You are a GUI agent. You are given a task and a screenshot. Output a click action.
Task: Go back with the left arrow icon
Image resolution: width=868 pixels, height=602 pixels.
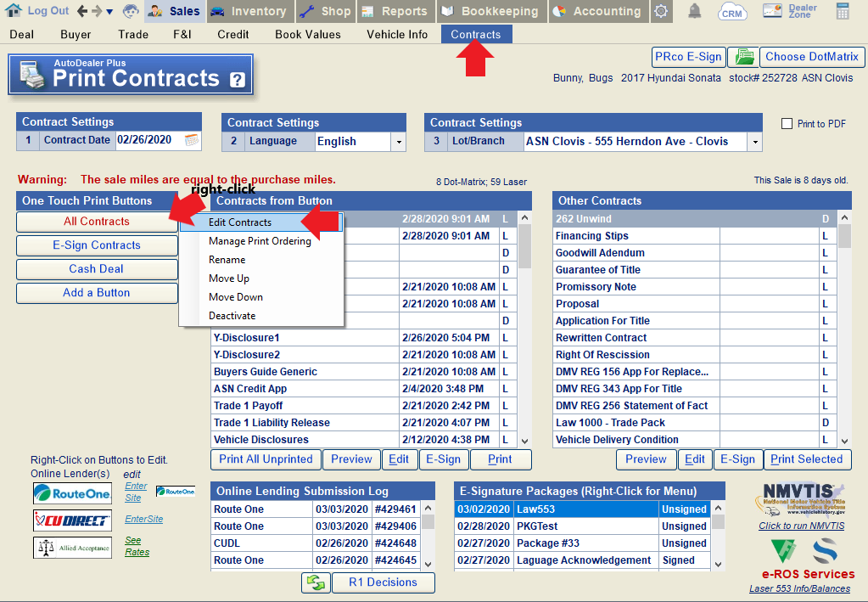click(x=82, y=10)
